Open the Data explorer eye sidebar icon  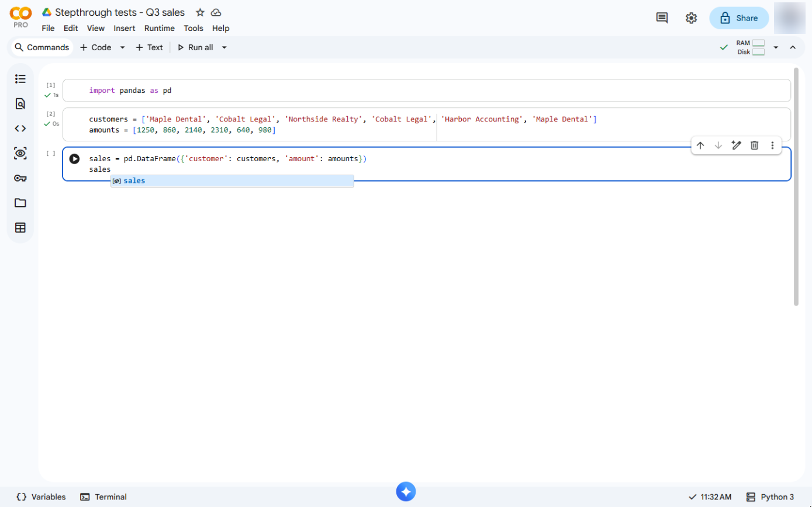point(20,154)
